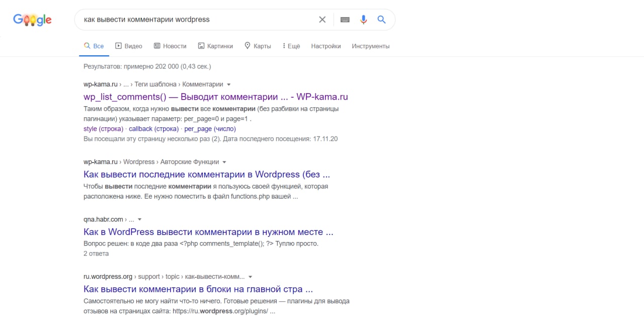Image resolution: width=644 pixels, height=320 pixels.
Task: Open the on-screen keyboard icon
Action: point(345,20)
